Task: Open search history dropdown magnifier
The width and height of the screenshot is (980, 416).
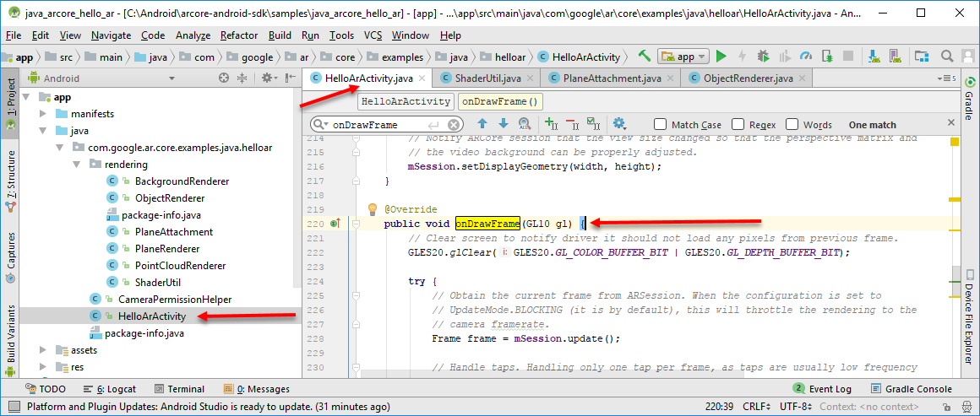Action: coord(321,124)
